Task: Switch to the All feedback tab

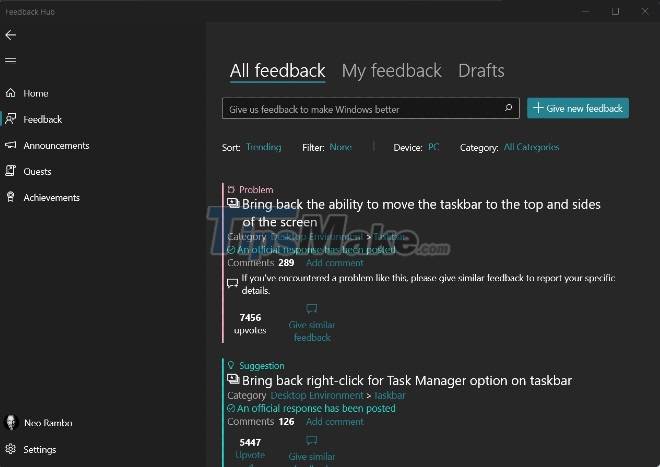Action: click(x=277, y=70)
